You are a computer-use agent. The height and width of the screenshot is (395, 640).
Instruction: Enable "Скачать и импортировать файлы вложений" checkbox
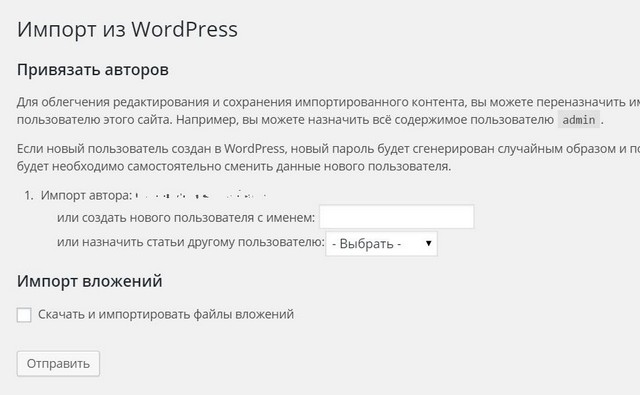tap(24, 315)
